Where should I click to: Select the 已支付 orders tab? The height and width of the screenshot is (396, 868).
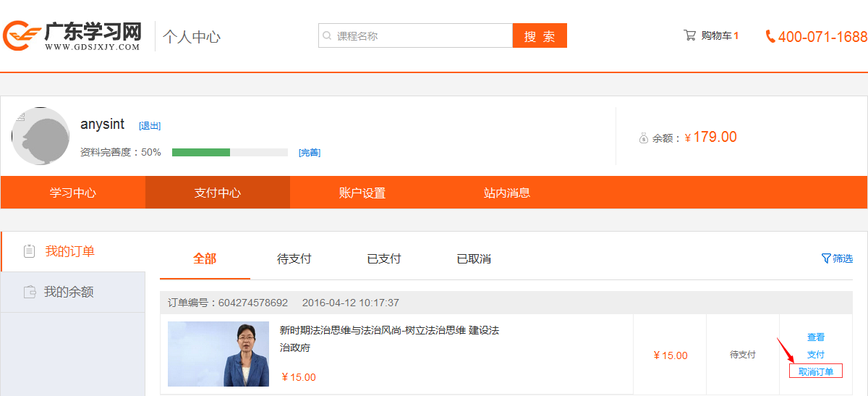(383, 258)
